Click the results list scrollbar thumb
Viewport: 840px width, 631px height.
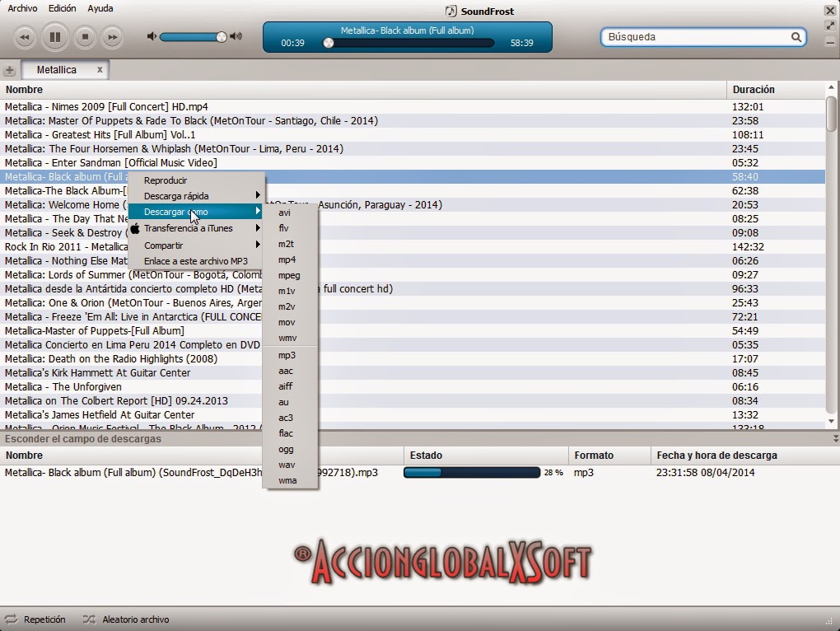tap(831, 114)
